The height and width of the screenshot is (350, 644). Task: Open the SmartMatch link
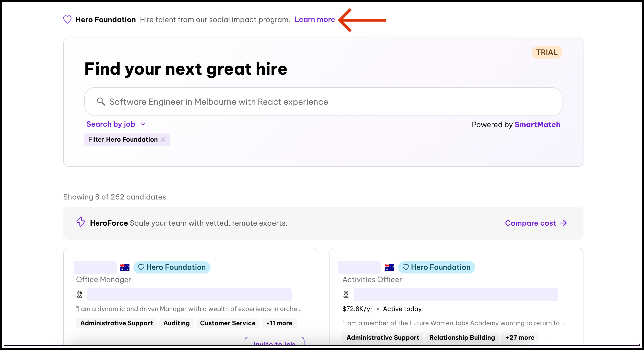click(x=537, y=125)
